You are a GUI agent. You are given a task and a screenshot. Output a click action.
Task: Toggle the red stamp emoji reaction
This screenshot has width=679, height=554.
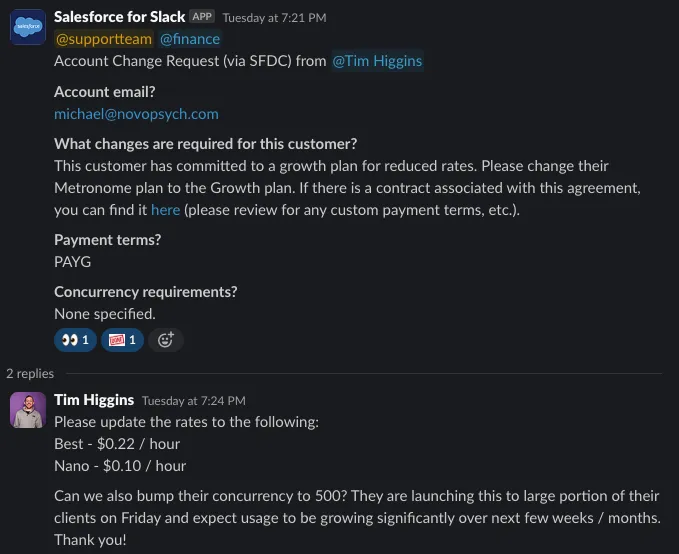(121, 340)
